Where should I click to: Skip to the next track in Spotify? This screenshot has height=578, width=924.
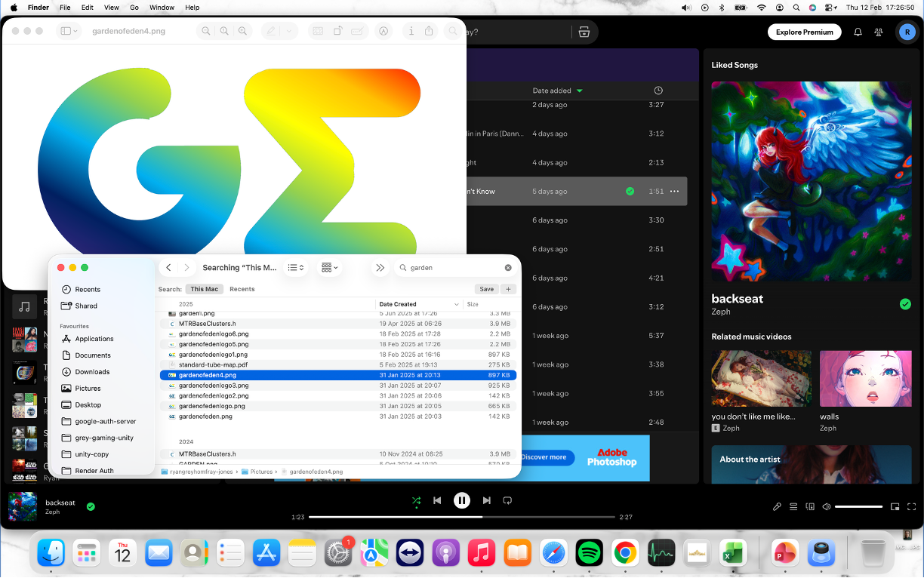tap(487, 500)
